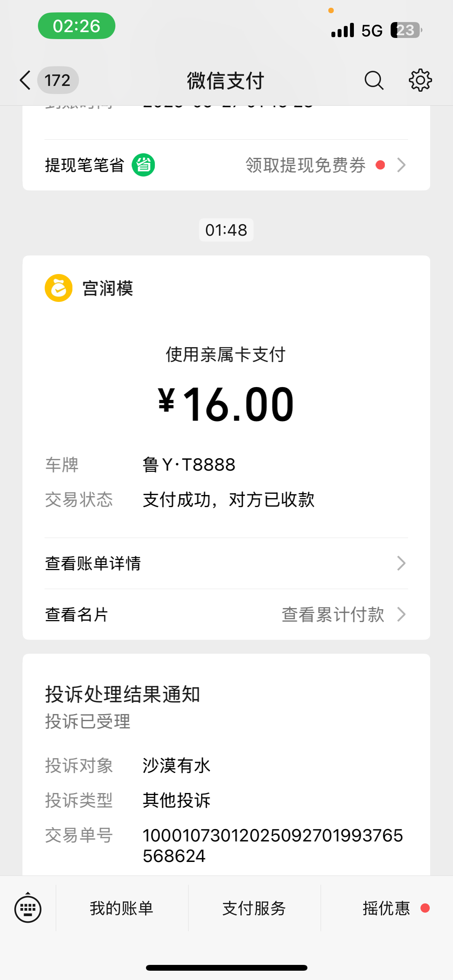Switch to keyboard input icon

click(28, 908)
